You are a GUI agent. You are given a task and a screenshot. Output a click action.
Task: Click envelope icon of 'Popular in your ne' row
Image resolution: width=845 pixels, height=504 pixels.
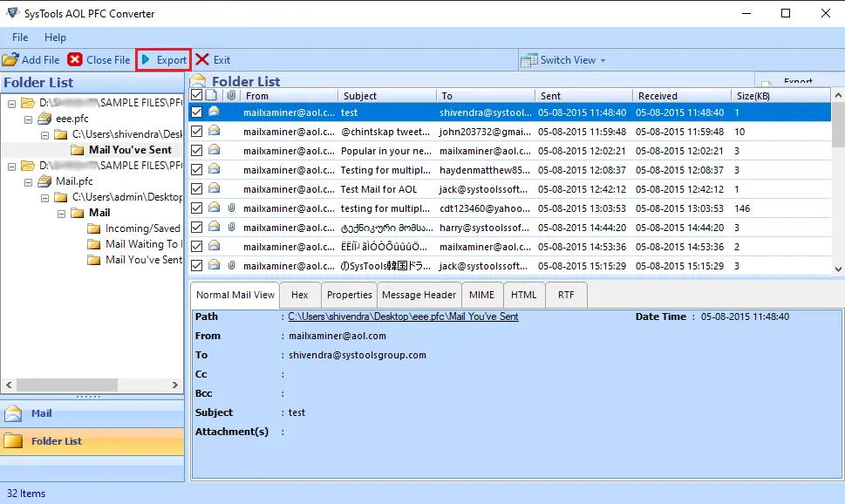[214, 150]
